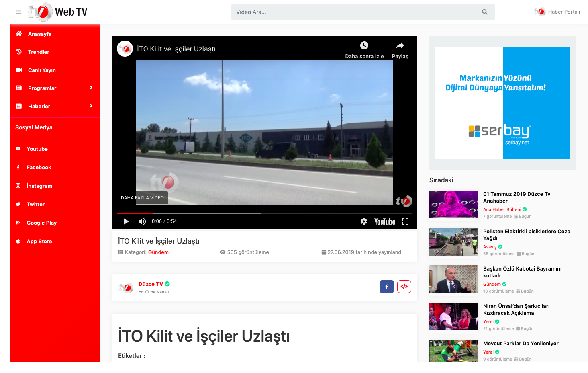Click the Twitter bird icon

(18, 204)
